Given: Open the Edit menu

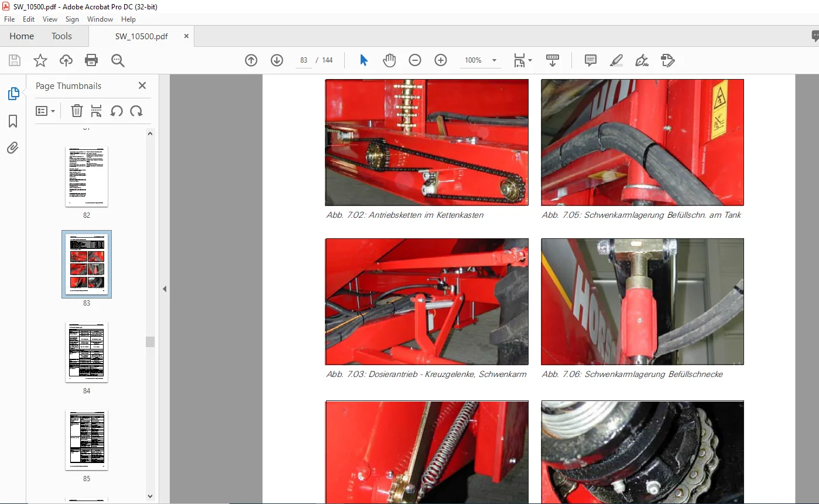Looking at the screenshot, I should (29, 19).
